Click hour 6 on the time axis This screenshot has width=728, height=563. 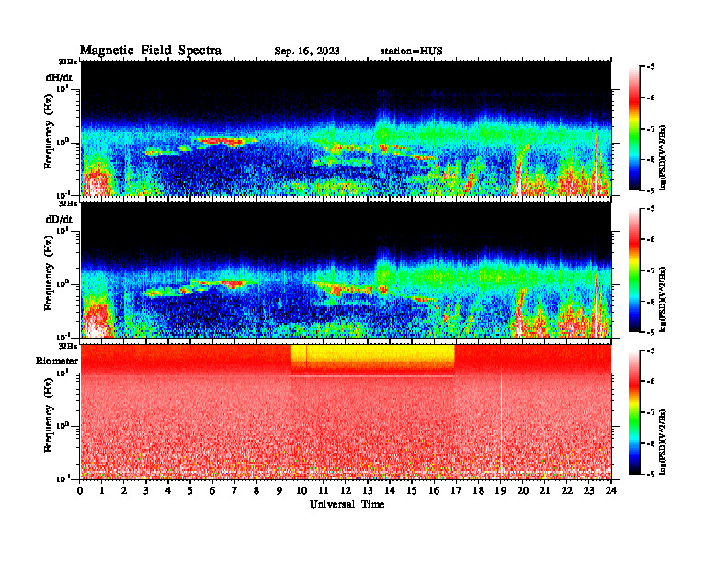point(212,490)
